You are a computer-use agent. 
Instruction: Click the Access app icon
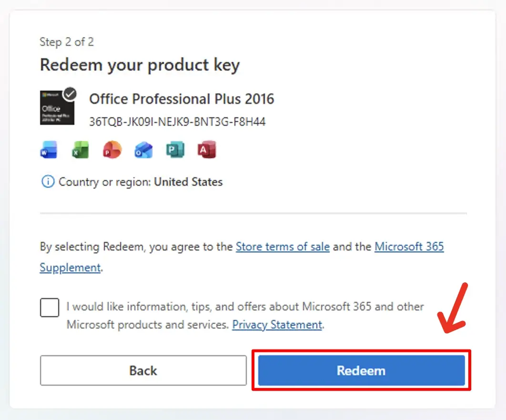[x=207, y=150]
